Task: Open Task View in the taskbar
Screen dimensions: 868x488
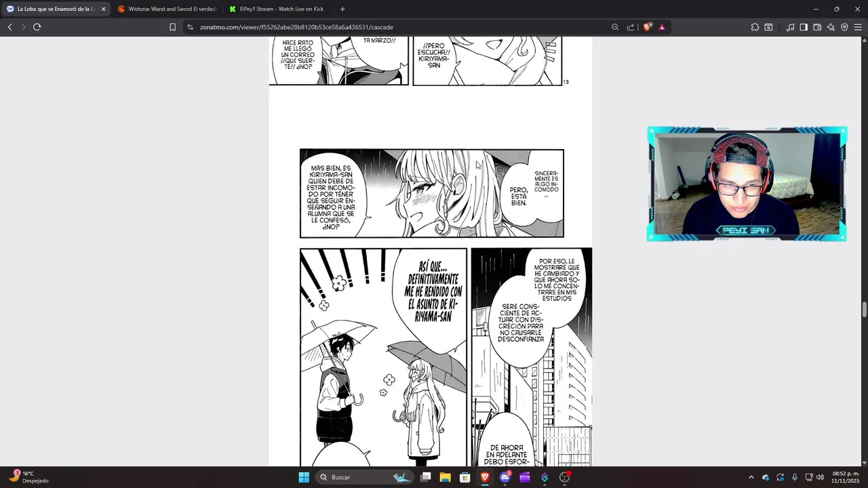Action: 425,477
